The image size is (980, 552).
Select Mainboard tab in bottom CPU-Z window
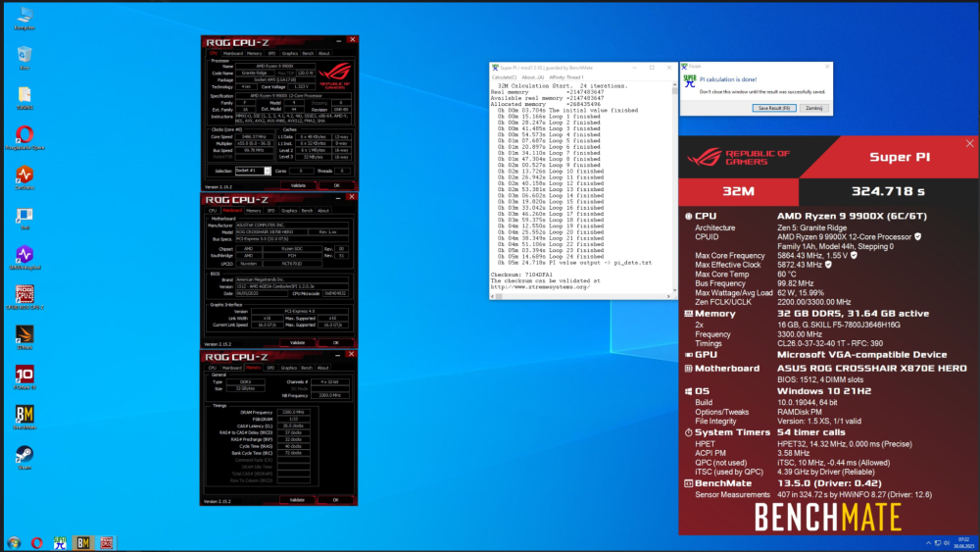point(231,369)
